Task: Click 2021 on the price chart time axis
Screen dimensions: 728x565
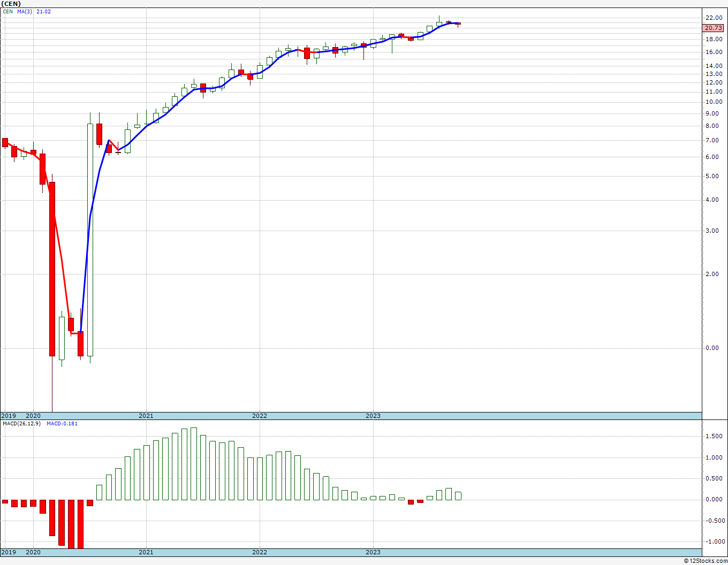Action: coord(146,416)
